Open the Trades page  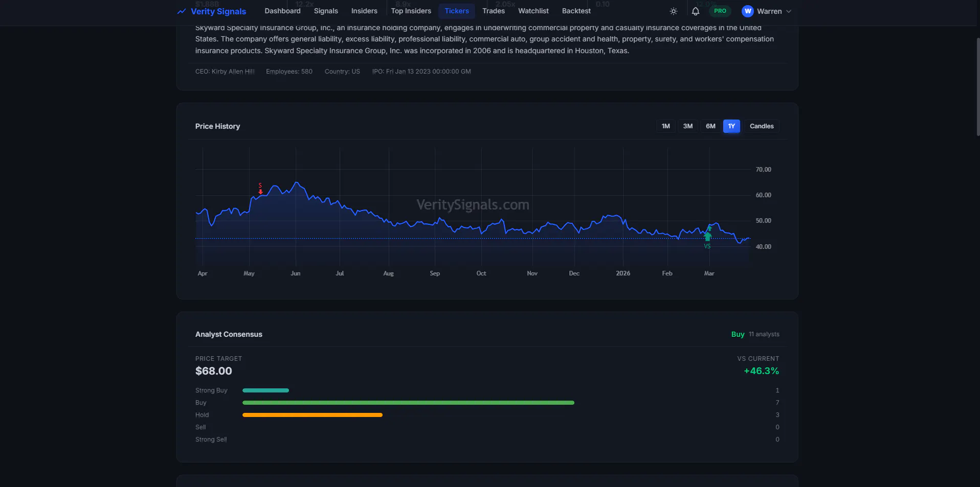[x=494, y=11]
